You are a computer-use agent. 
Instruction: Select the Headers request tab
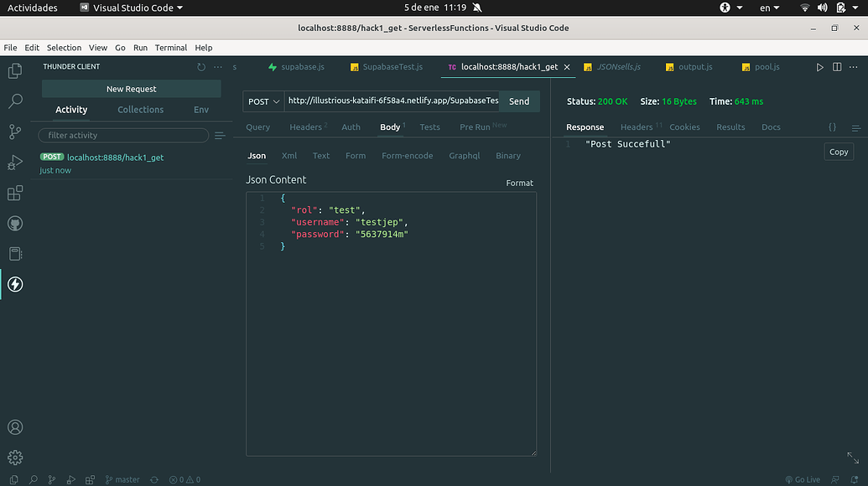(306, 127)
